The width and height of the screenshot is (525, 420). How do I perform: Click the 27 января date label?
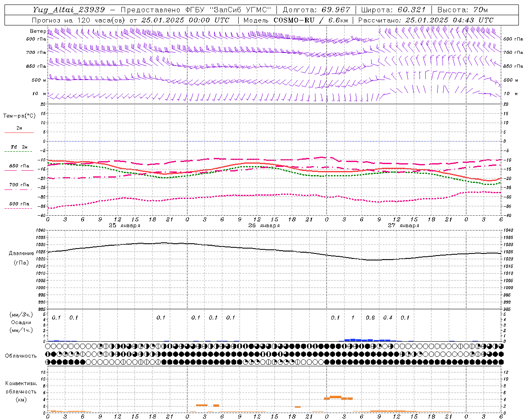(403, 226)
